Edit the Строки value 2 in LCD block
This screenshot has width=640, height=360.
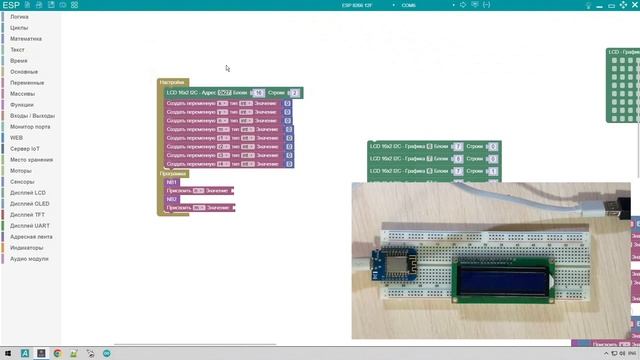tap(295, 93)
